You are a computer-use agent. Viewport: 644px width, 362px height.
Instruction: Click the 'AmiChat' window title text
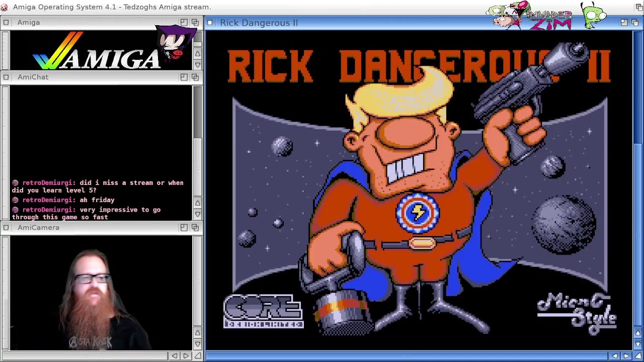(33, 77)
